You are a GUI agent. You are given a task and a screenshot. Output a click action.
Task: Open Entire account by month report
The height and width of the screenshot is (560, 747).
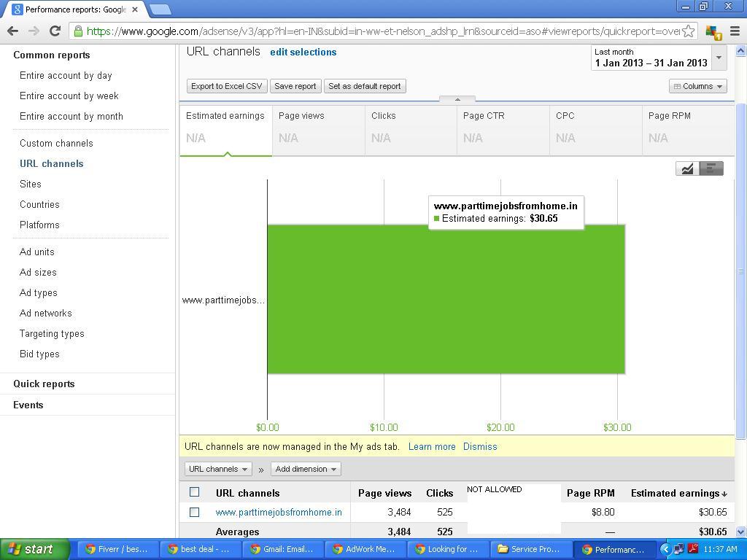pyautogui.click(x=71, y=117)
